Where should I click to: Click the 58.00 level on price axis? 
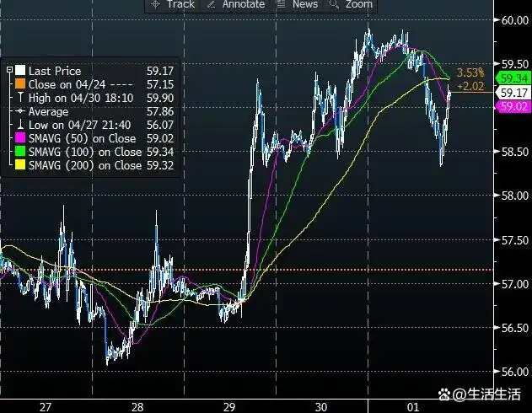[x=513, y=196]
